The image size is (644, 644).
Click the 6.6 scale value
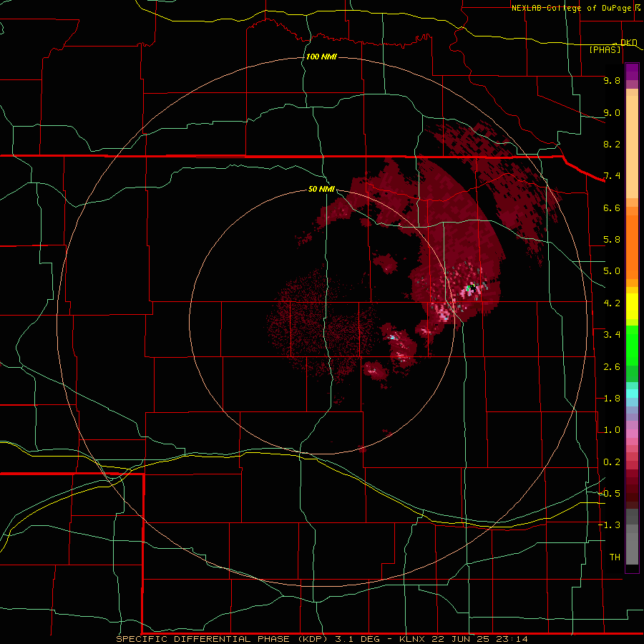[612, 208]
